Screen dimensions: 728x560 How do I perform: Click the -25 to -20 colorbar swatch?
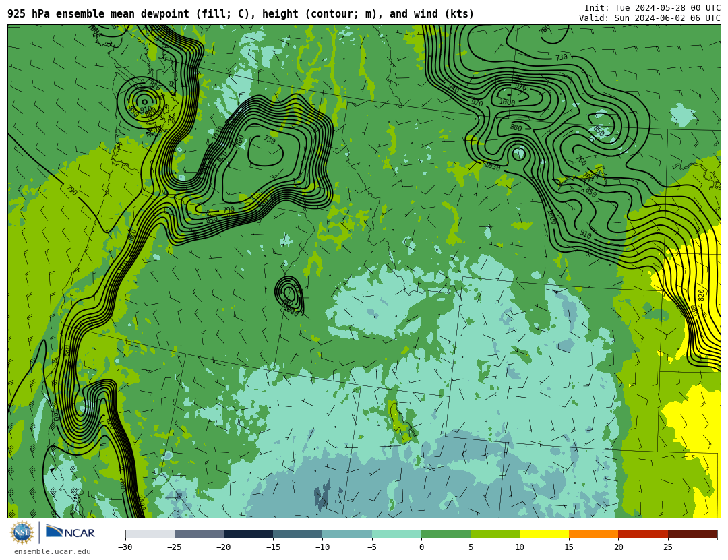click(x=199, y=534)
